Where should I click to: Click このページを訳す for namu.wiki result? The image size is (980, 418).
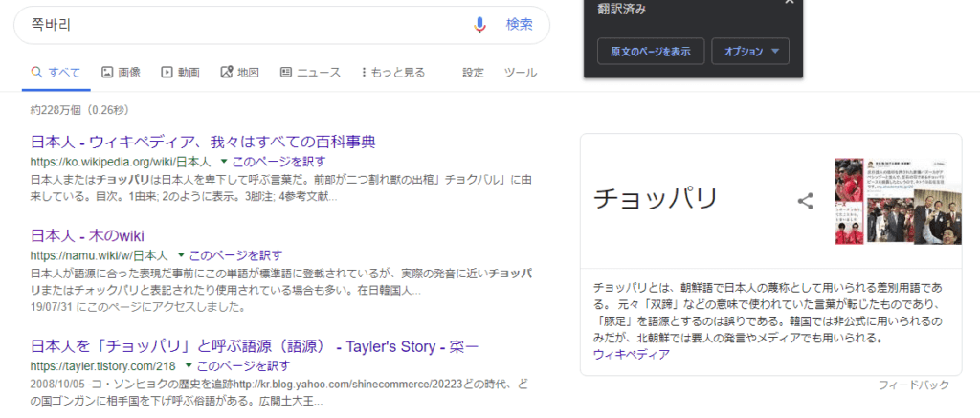click(x=235, y=255)
